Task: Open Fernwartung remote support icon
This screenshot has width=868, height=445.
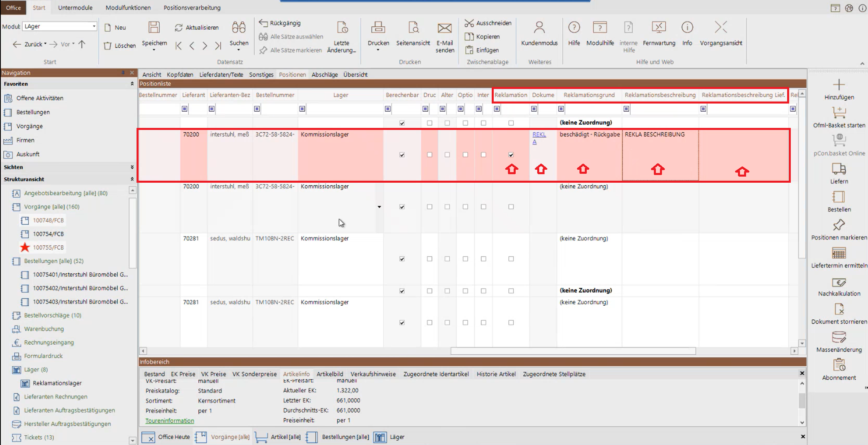Action: [x=659, y=28]
